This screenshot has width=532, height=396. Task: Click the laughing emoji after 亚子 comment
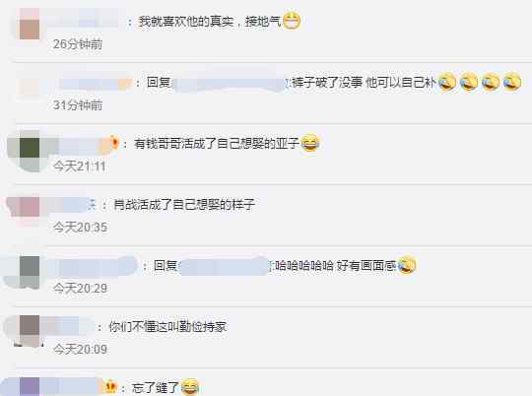(310, 143)
